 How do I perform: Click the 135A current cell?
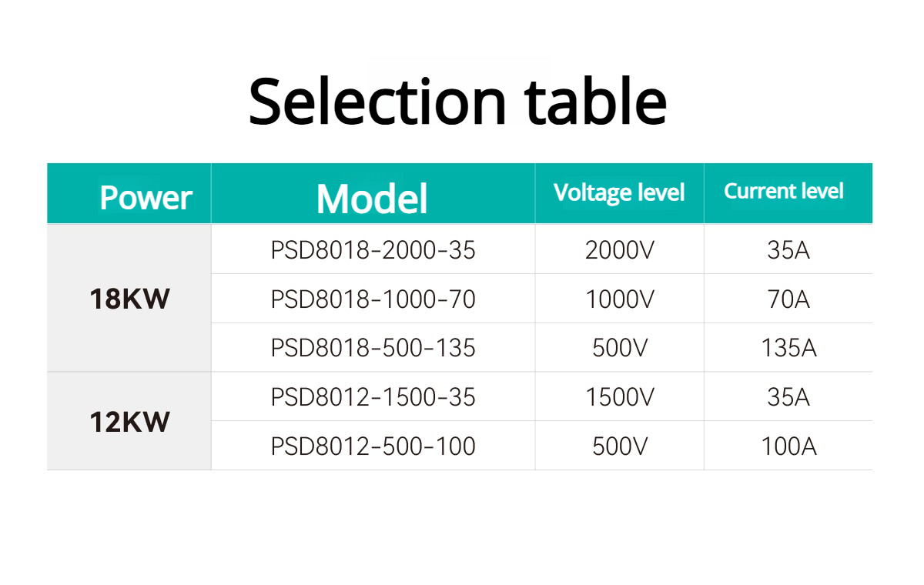point(788,348)
